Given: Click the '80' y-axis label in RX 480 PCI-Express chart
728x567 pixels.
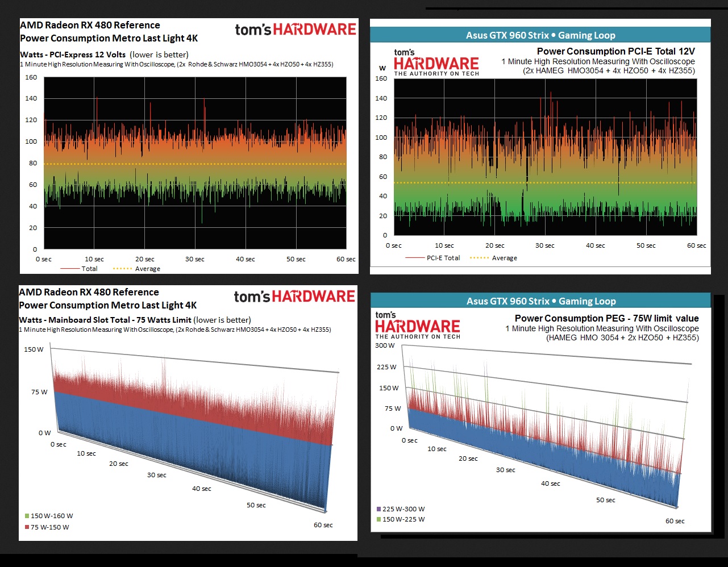Looking at the screenshot, I should pyautogui.click(x=33, y=163).
